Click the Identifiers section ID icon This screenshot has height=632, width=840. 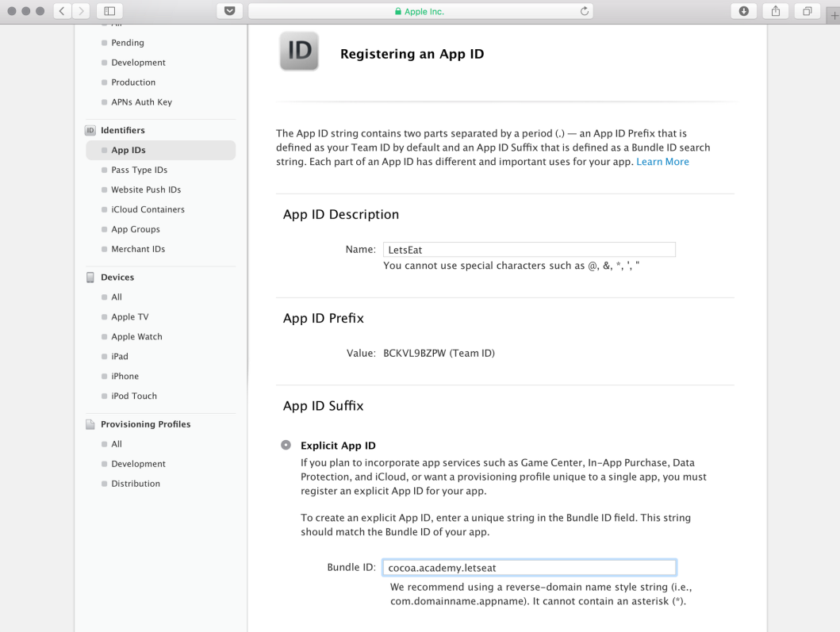pos(90,130)
